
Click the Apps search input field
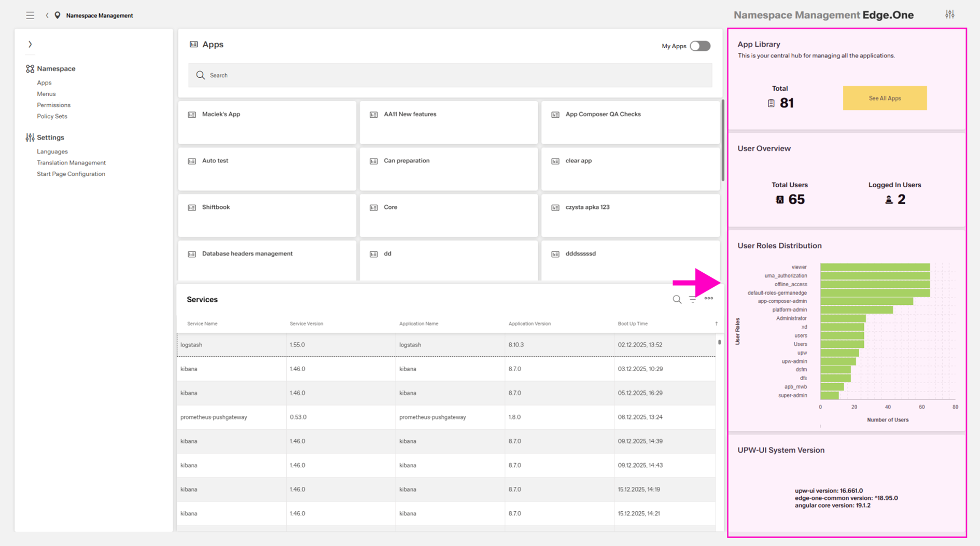450,76
